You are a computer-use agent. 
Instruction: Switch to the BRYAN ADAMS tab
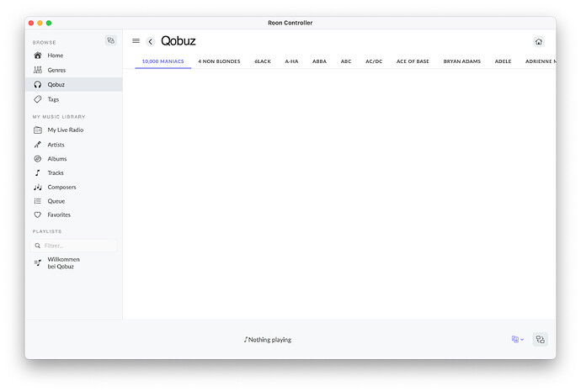462,61
